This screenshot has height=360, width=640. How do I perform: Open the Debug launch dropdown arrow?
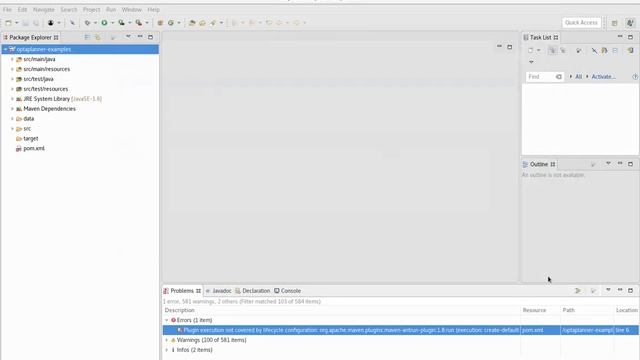tap(95, 23)
